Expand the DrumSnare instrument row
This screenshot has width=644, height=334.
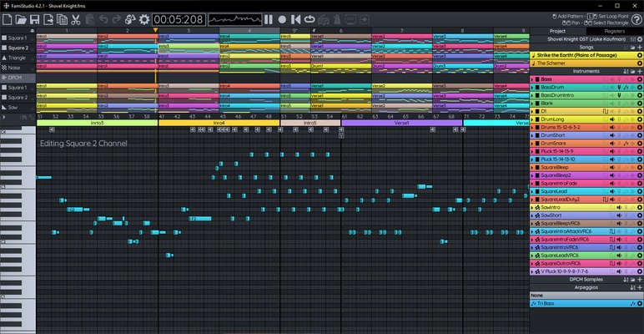(532, 143)
